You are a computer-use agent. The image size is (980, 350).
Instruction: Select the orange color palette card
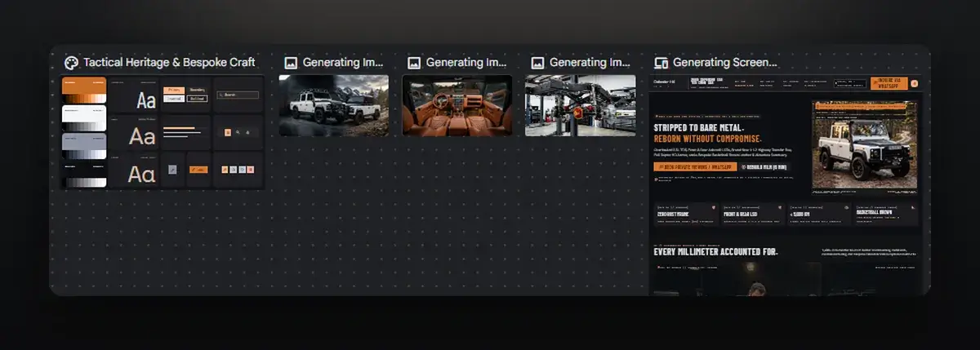pos(84,90)
